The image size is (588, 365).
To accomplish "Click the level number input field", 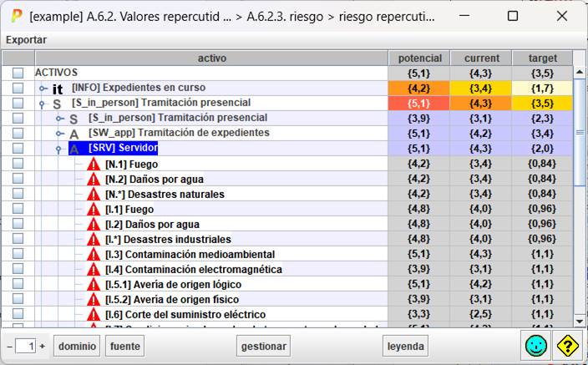I will 26,347.
